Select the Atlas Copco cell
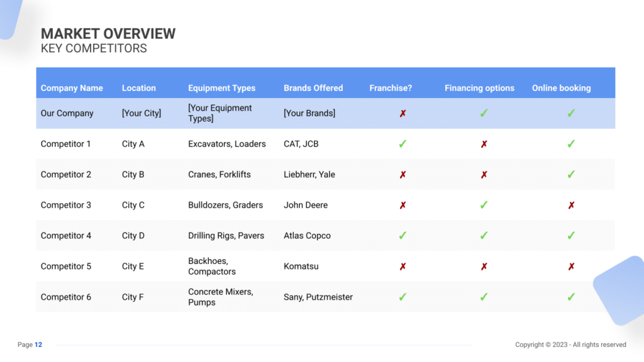644x362 pixels. [307, 236]
